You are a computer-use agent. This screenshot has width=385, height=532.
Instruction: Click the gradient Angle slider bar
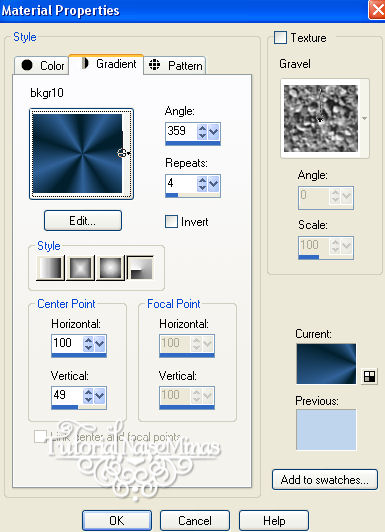coord(193,143)
